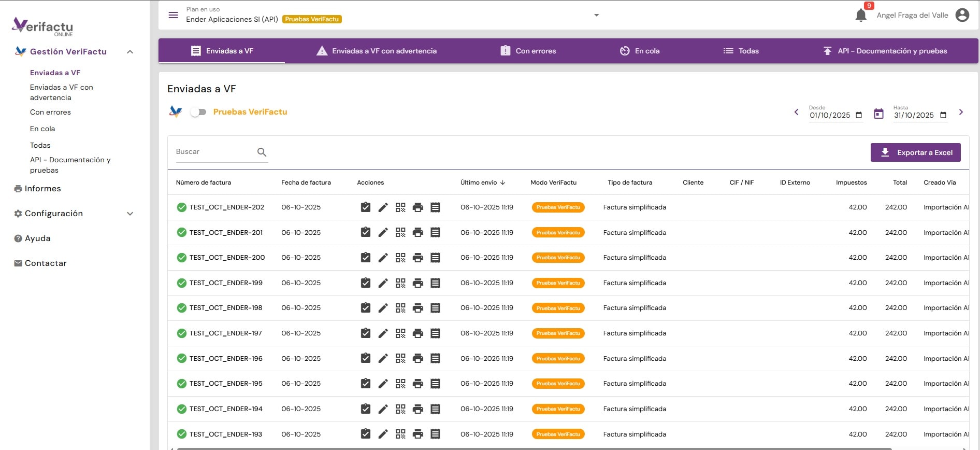Toggle the Pruebas VeriFactu switch

pyautogui.click(x=198, y=112)
